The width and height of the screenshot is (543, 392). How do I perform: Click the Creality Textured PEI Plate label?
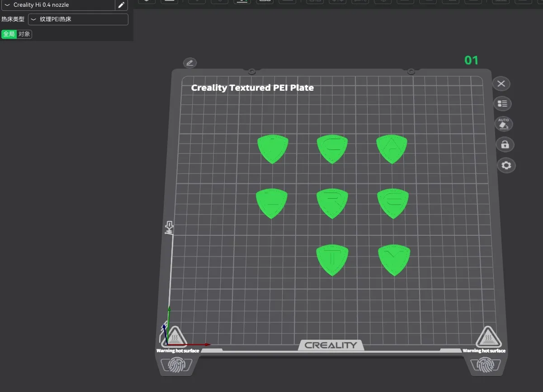pyautogui.click(x=252, y=88)
